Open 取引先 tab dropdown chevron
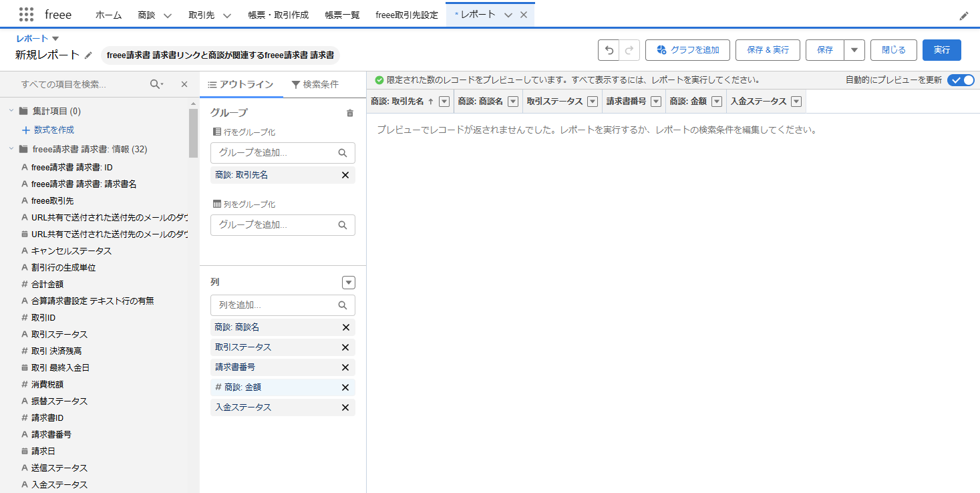 [x=226, y=15]
